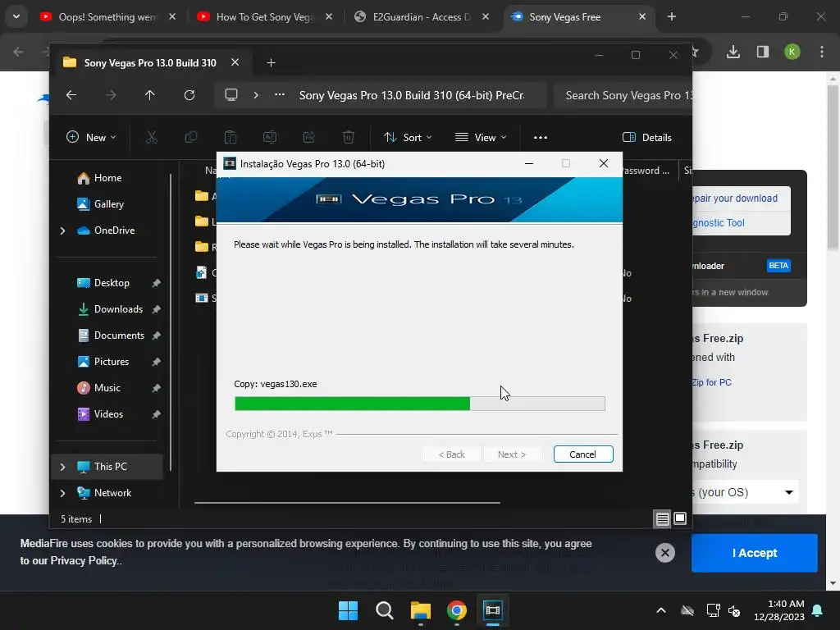The image size is (840, 630).
Task: Click the installer progress bar
Action: point(420,404)
